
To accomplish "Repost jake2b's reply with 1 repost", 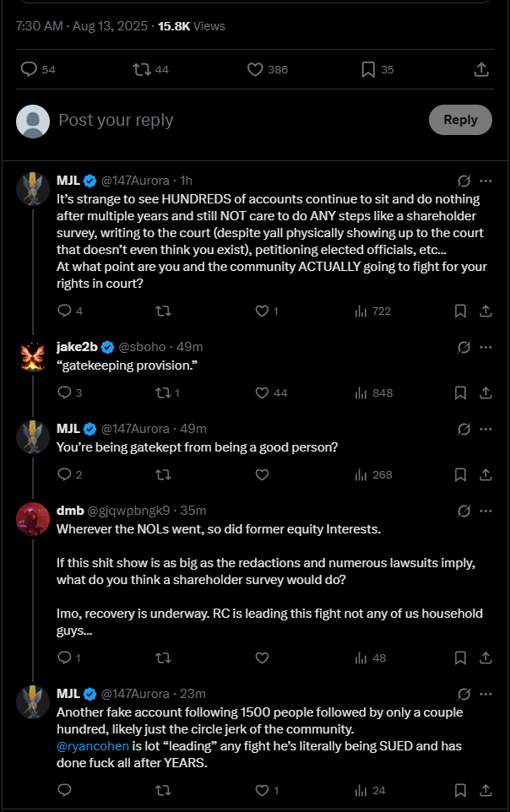I will point(164,392).
